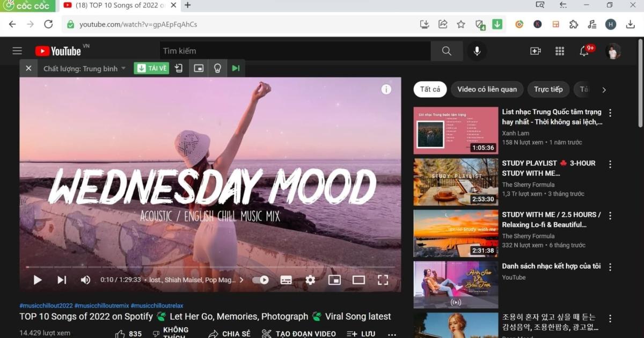Switch to theater mode icon

(358, 280)
